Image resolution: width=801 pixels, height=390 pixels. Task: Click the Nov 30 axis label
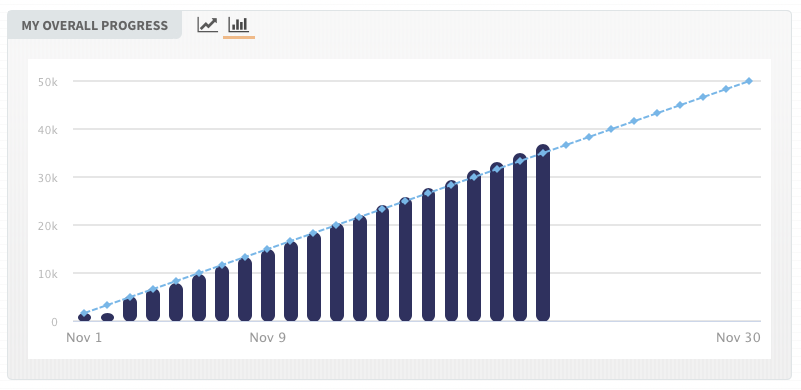point(738,338)
